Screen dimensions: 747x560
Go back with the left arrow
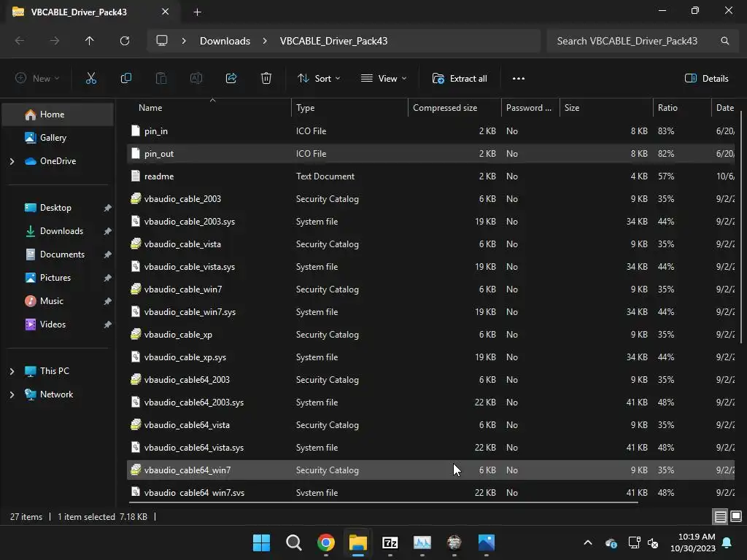tap(20, 41)
